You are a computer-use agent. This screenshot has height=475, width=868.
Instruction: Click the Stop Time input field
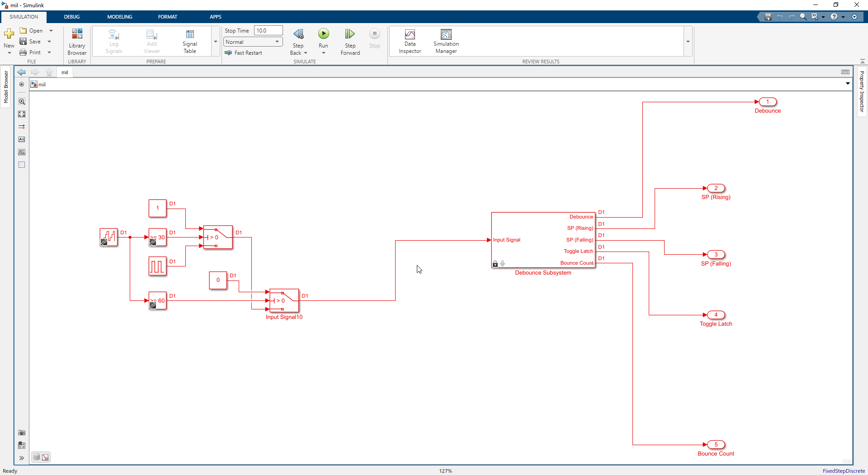pos(268,31)
